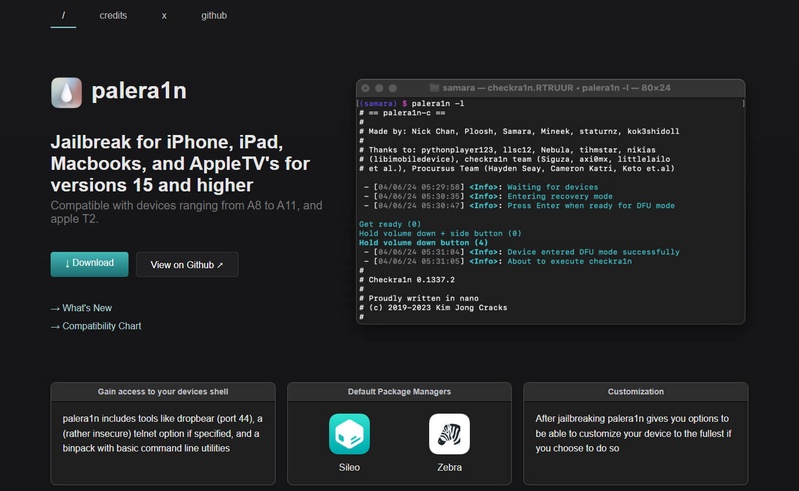Click 'Checkra1n 0.1337.2' terminal line
The width and height of the screenshot is (799, 491).
coord(407,280)
